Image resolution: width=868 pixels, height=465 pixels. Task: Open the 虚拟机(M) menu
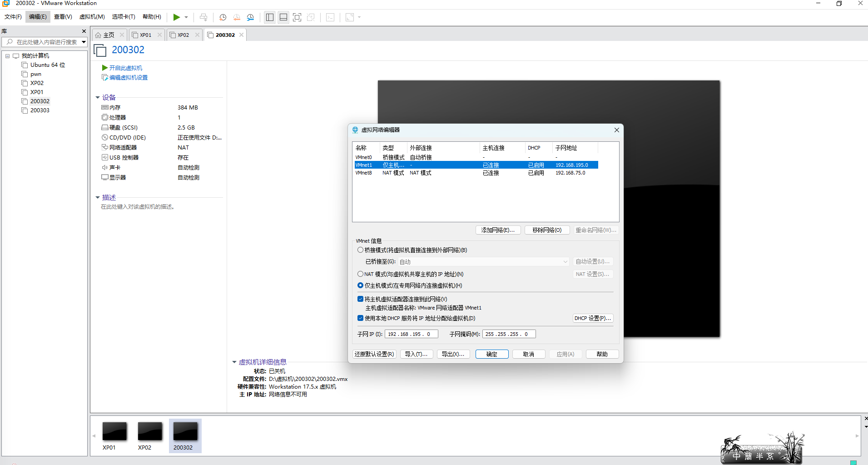coord(92,17)
